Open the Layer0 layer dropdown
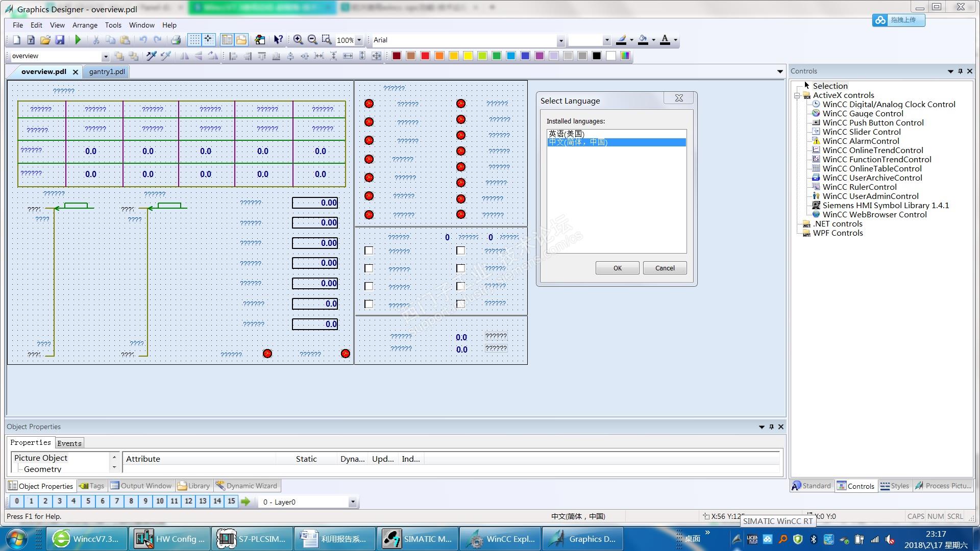This screenshot has width=980, height=551. (x=352, y=502)
